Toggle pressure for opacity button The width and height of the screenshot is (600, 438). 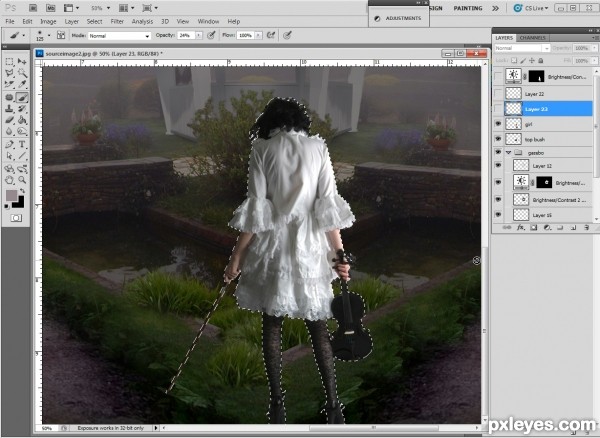211,35
